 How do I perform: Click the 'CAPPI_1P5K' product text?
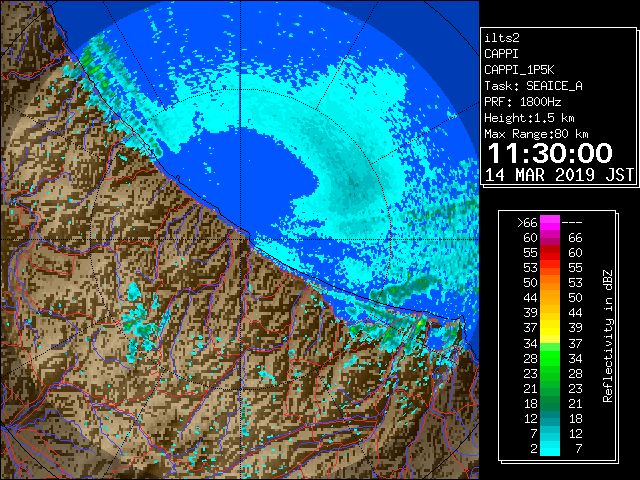click(x=519, y=70)
